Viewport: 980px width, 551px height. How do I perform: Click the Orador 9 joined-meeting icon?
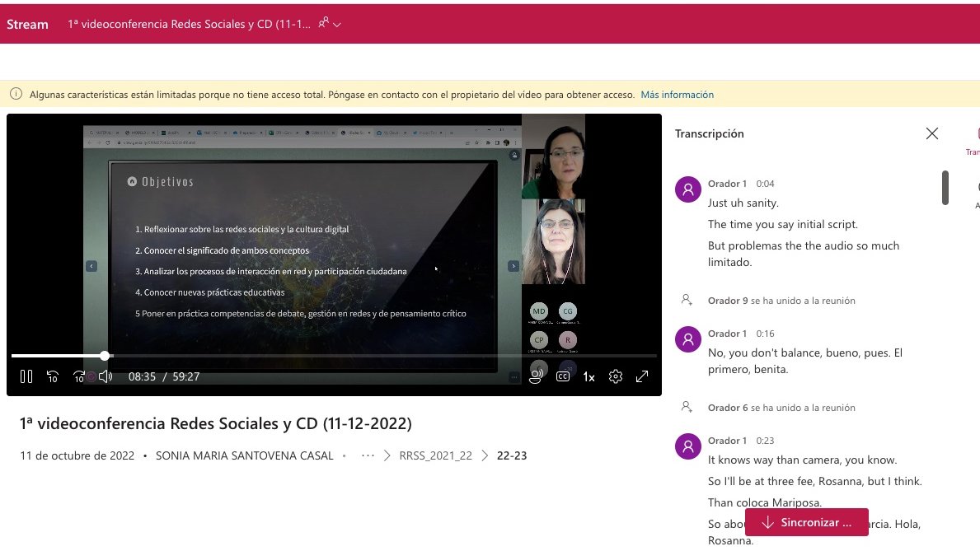pos(687,300)
